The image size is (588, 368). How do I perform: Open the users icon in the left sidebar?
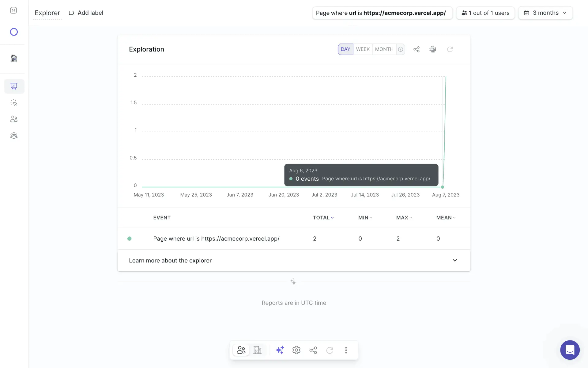(x=14, y=119)
